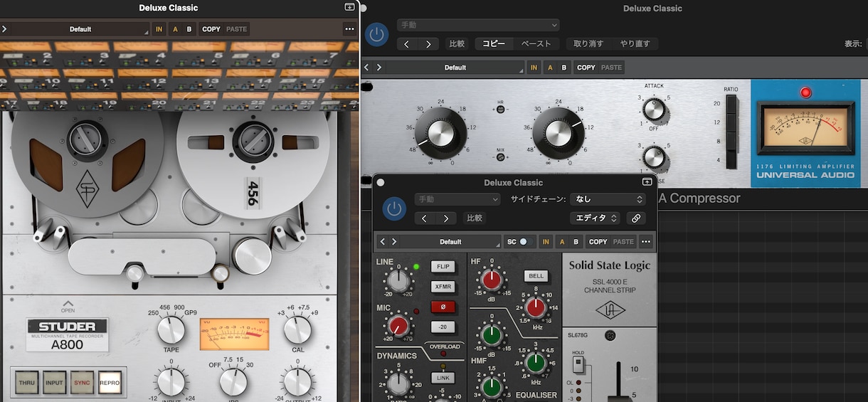This screenshot has height=402, width=868.
Task: Click the ATTACK knob on the 1176
Action: (x=653, y=109)
